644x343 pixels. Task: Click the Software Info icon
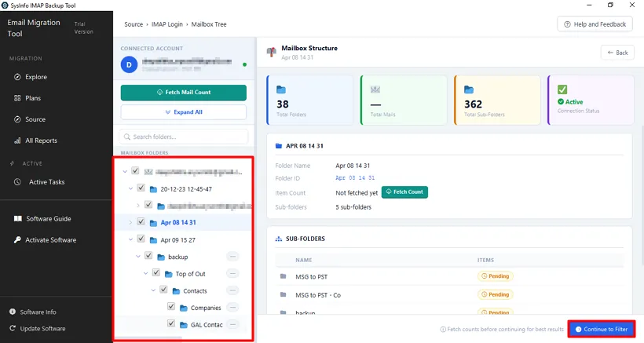13,312
